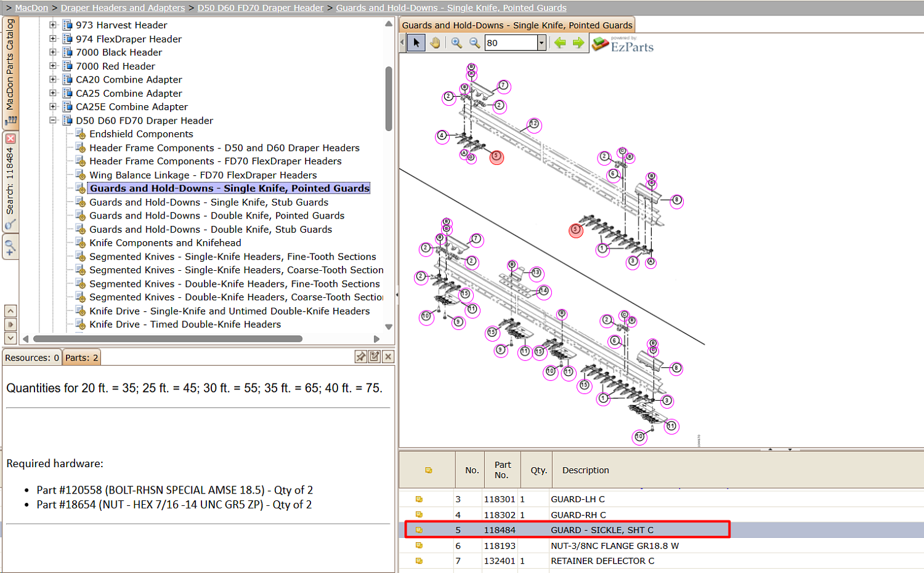This screenshot has height=573, width=924.
Task: Click the Part No. column header
Action: (503, 470)
